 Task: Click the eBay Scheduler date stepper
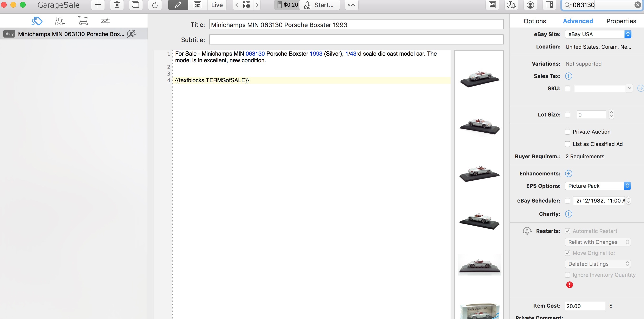click(629, 200)
